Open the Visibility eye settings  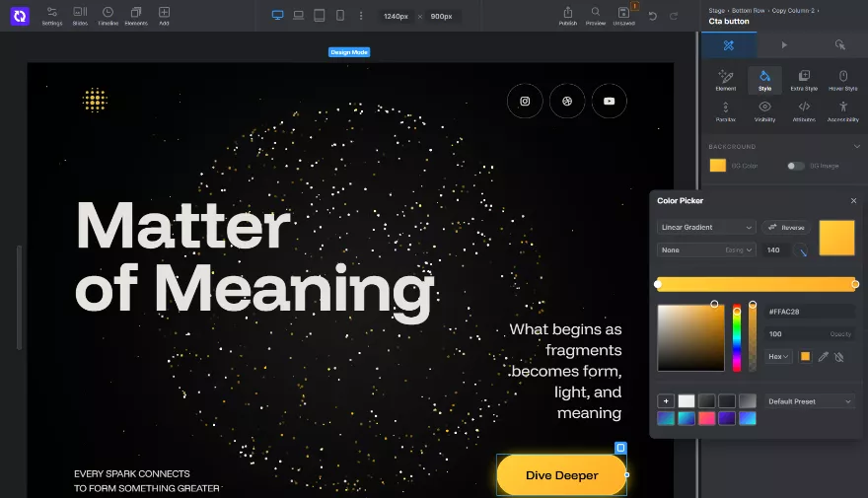pyautogui.click(x=764, y=110)
